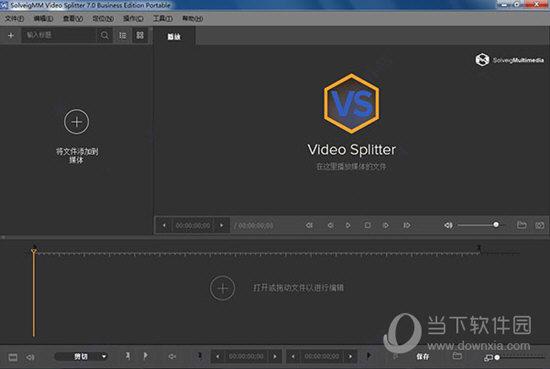
Task: Click the orange timeline playhead marker
Action: 34,251
